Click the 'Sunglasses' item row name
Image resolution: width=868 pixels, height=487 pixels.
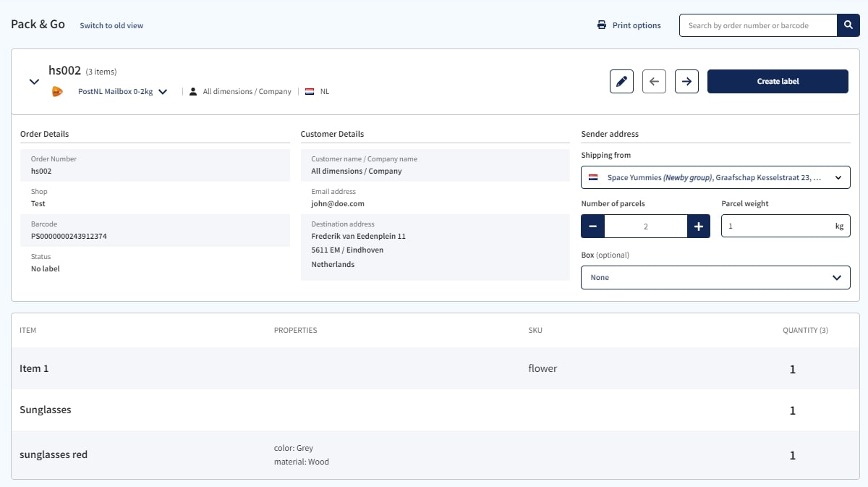46,410
